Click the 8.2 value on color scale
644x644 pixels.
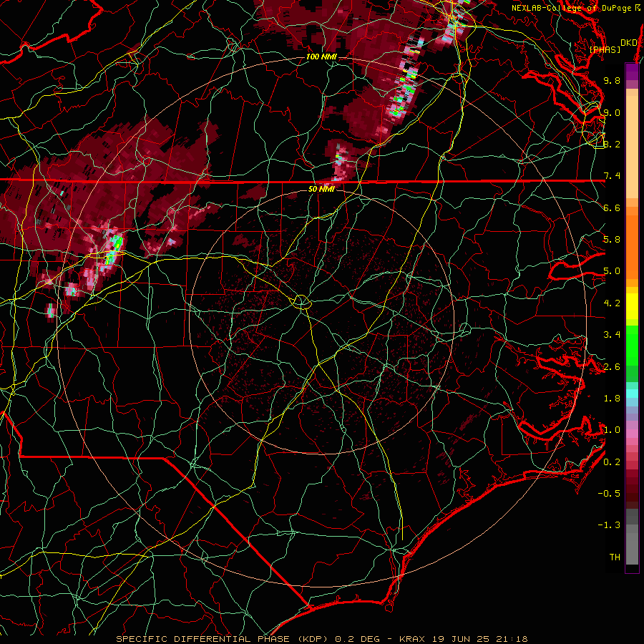[612, 144]
